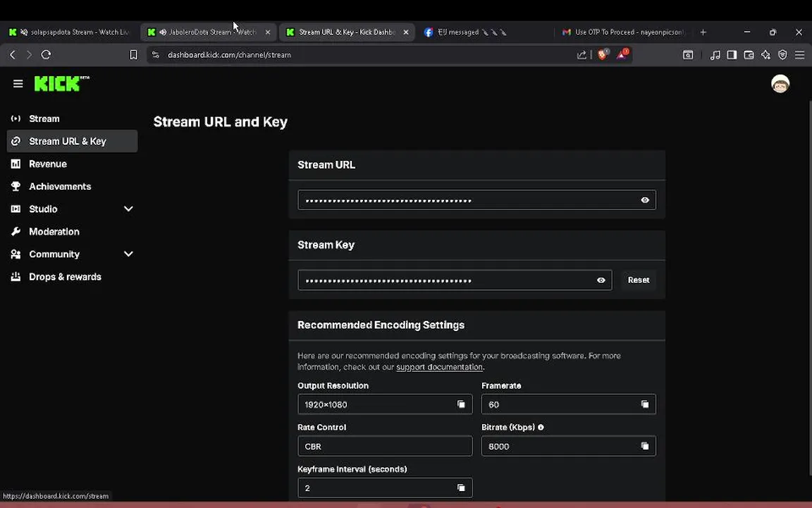Viewport: 812px width, 508px height.
Task: Reveal the hidden Stream URL
Action: coord(644,200)
